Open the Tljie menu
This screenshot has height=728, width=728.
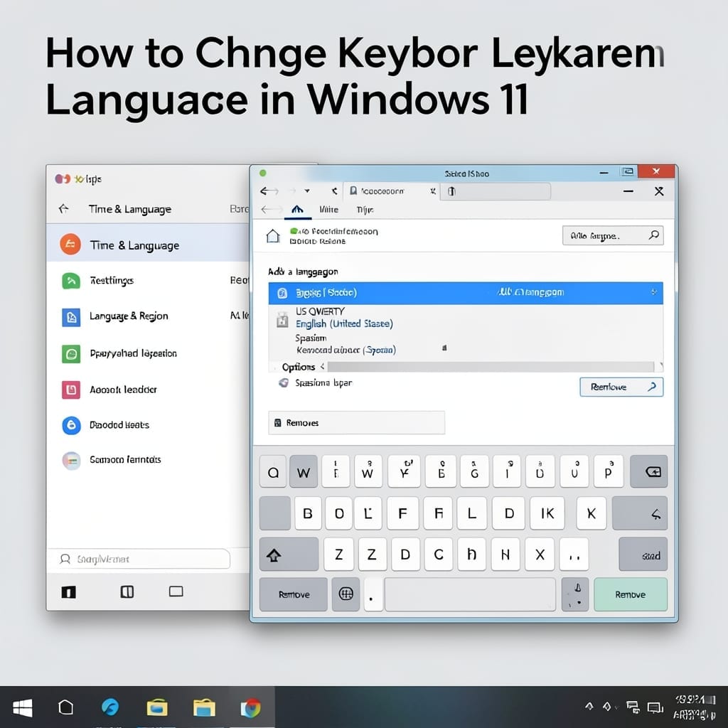365,210
